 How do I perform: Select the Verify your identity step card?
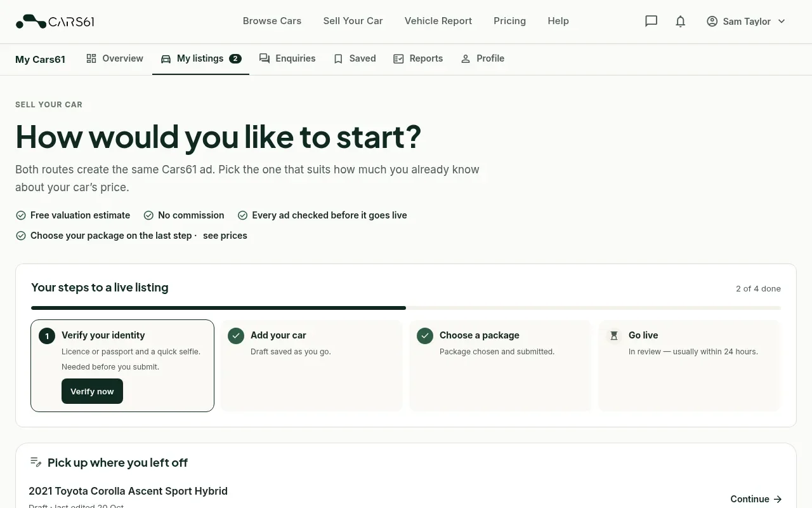click(x=122, y=366)
